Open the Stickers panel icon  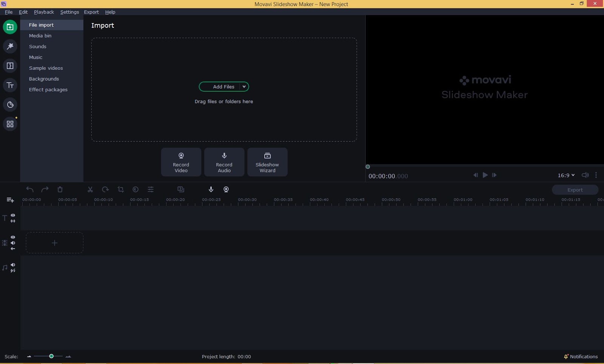pyautogui.click(x=10, y=104)
